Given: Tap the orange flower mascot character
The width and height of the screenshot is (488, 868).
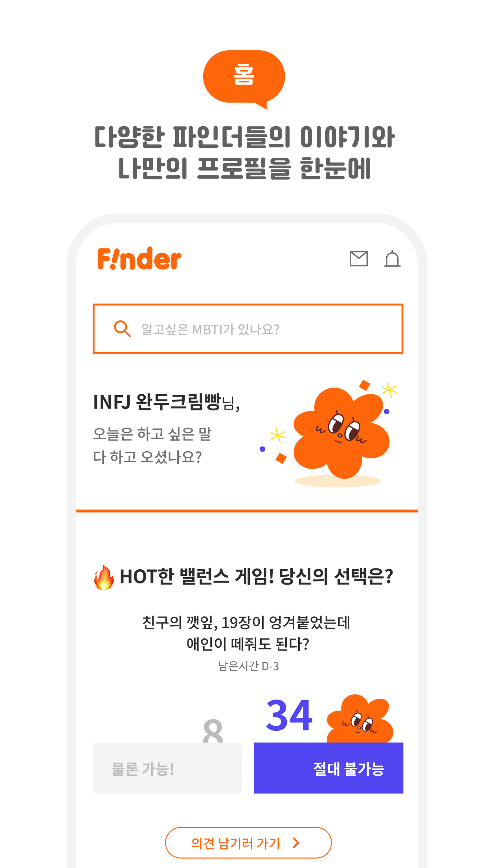Looking at the screenshot, I should click(341, 432).
